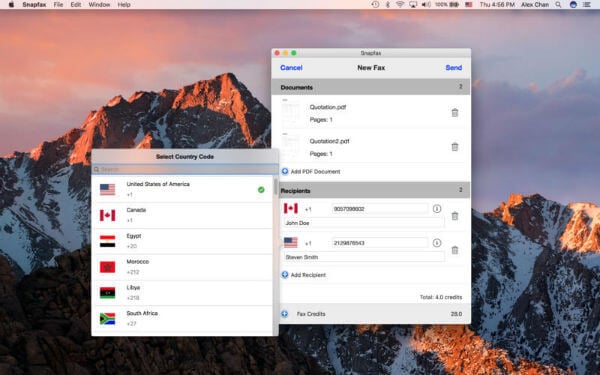Choose Canada in the country code list
The height and width of the screenshot is (375, 600).
coord(183,215)
